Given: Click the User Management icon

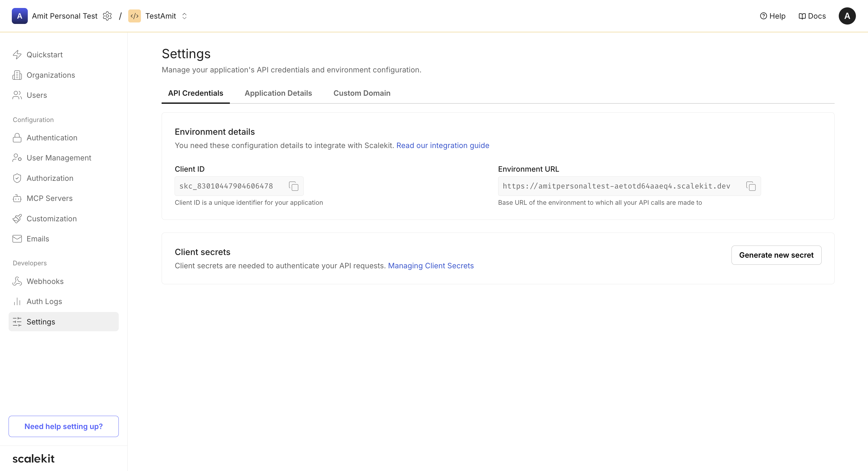Looking at the screenshot, I should point(17,158).
